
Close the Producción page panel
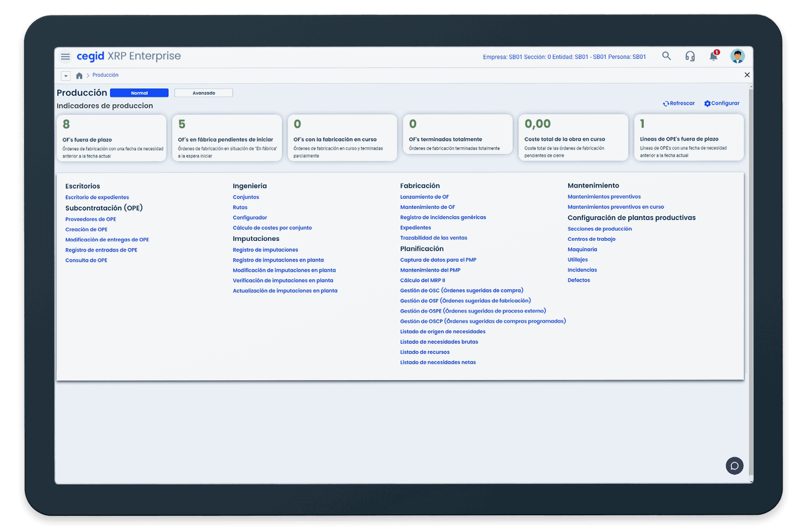[746, 75]
